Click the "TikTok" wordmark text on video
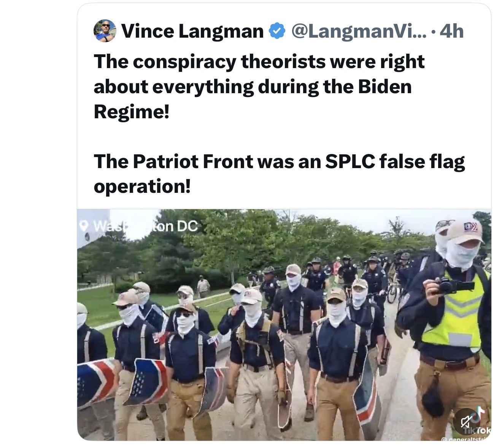 (x=478, y=431)
